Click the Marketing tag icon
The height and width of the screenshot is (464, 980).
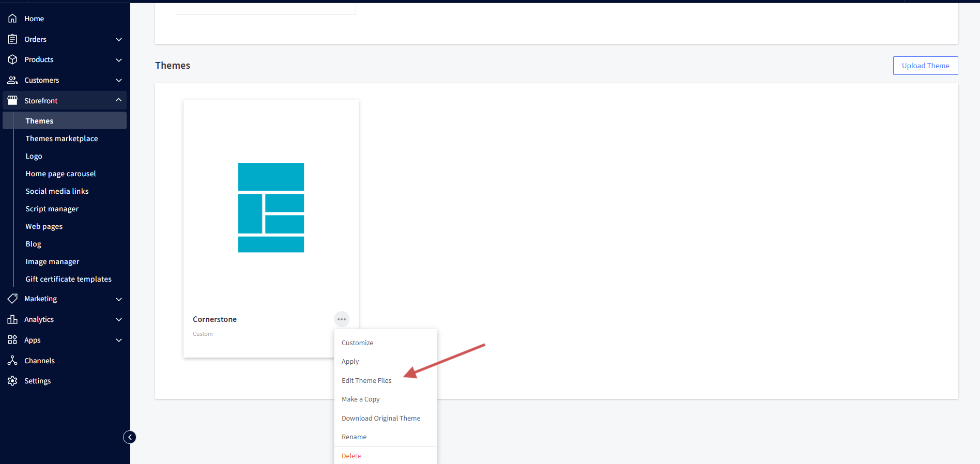pos(12,299)
